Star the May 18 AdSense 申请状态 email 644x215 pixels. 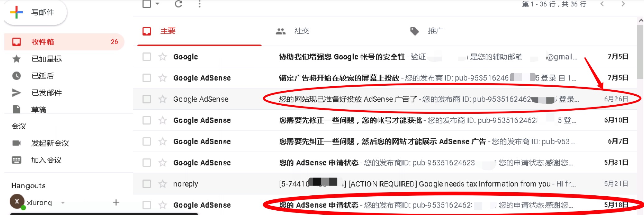tap(162, 205)
